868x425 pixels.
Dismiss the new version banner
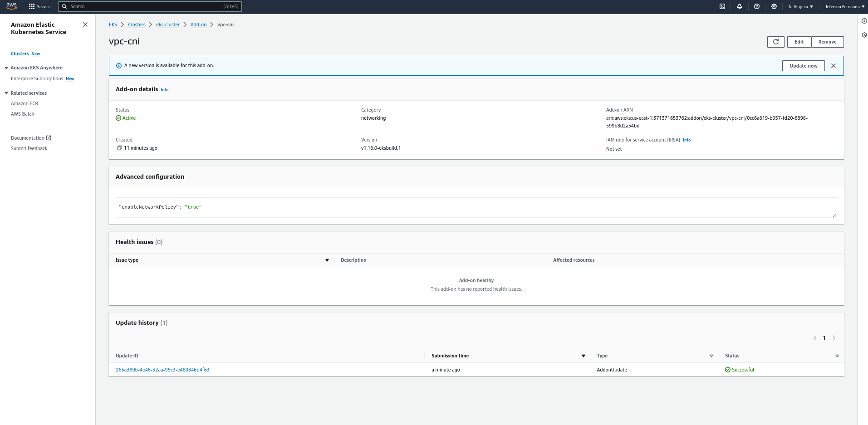(x=834, y=66)
